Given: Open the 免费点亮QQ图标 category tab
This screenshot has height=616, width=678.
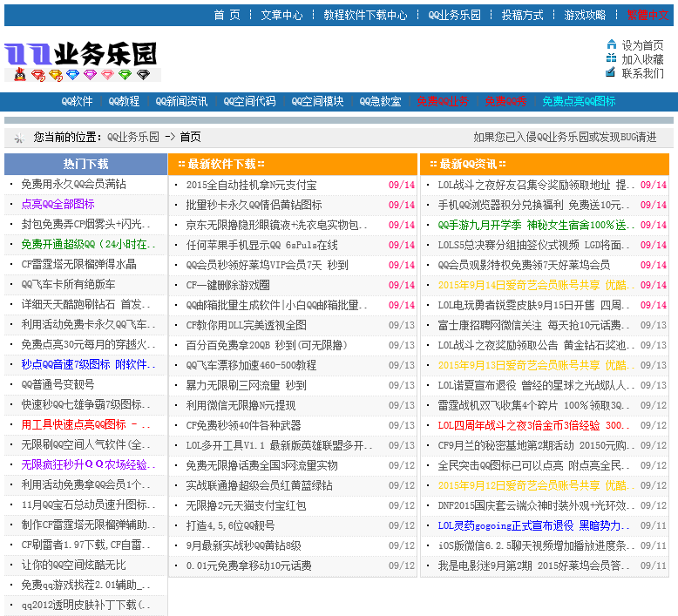Looking at the screenshot, I should (x=579, y=102).
